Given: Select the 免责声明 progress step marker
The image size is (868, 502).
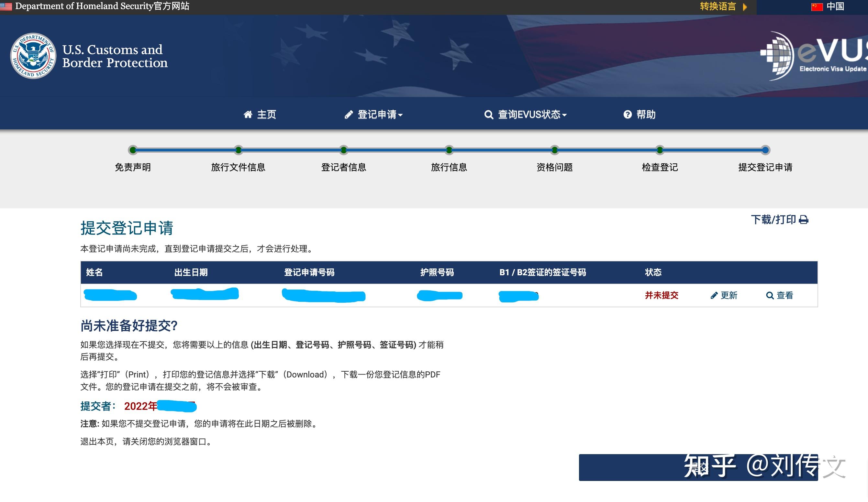Looking at the screenshot, I should (x=133, y=150).
